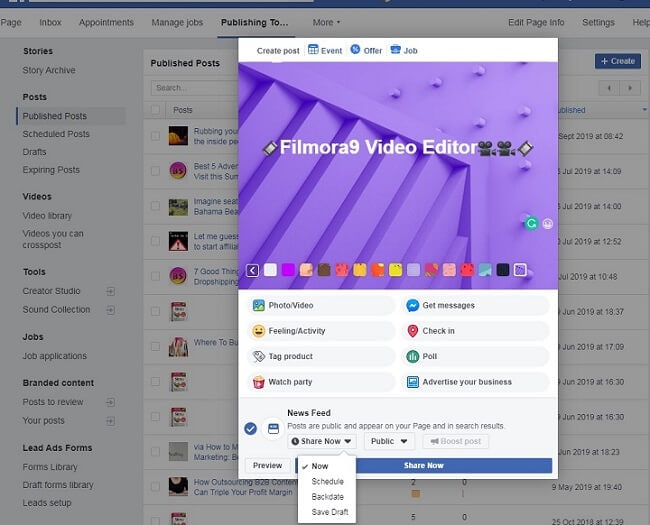Open the More menu in top navigation
Viewport: 650px width, 525px height.
pos(326,22)
